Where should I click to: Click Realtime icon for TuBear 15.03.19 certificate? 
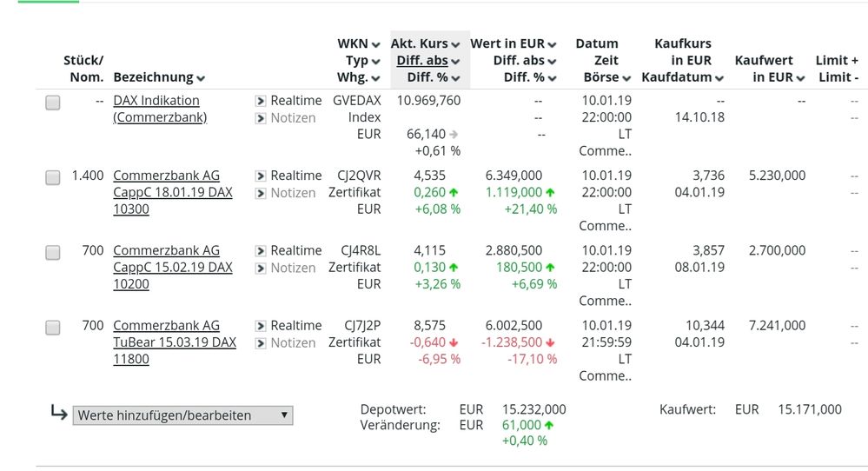(x=261, y=326)
